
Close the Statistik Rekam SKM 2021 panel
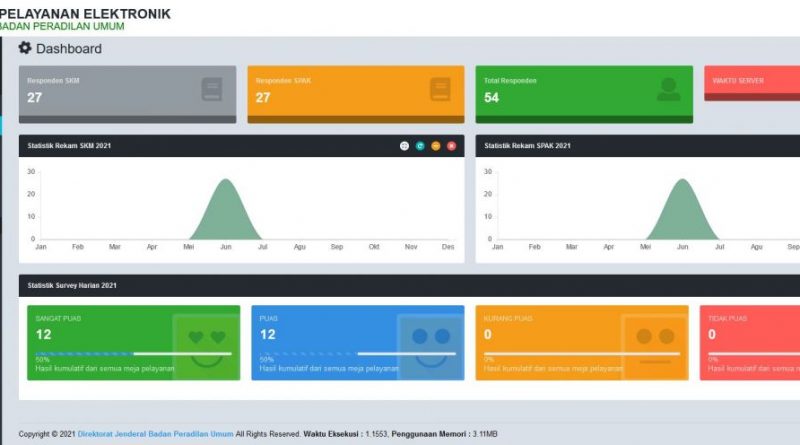pyautogui.click(x=451, y=146)
